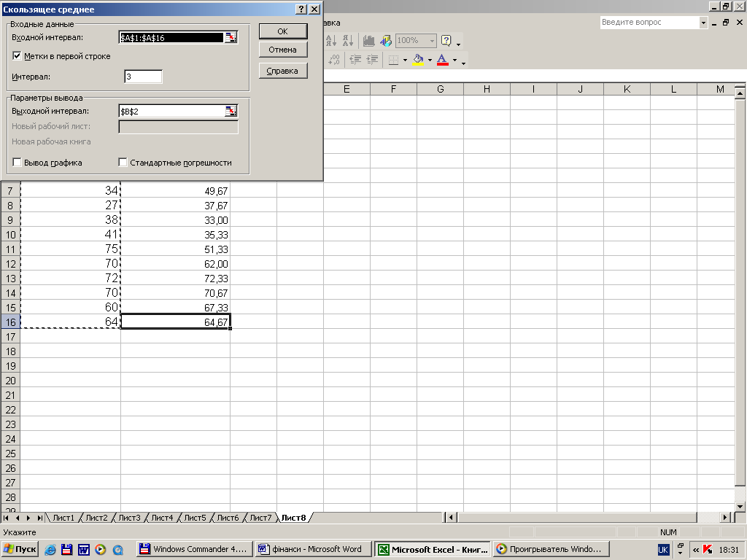
Task: Switch to sheet tab Лист3
Action: click(129, 518)
